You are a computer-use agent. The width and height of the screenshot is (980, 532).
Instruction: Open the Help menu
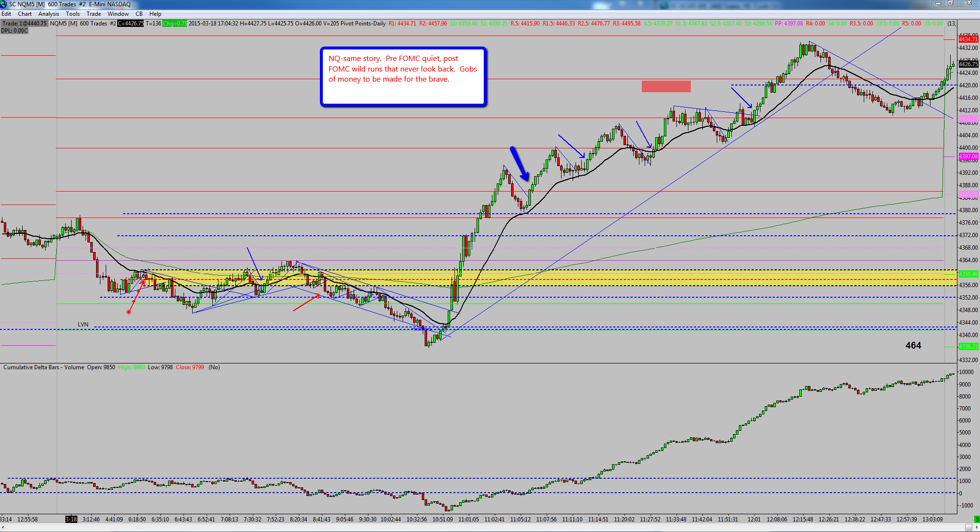(x=155, y=14)
